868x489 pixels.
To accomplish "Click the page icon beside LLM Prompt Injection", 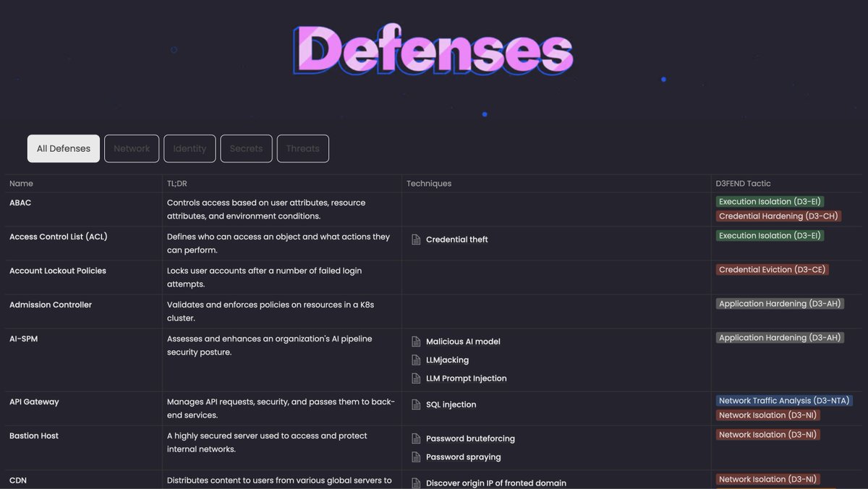I will 416,378.
